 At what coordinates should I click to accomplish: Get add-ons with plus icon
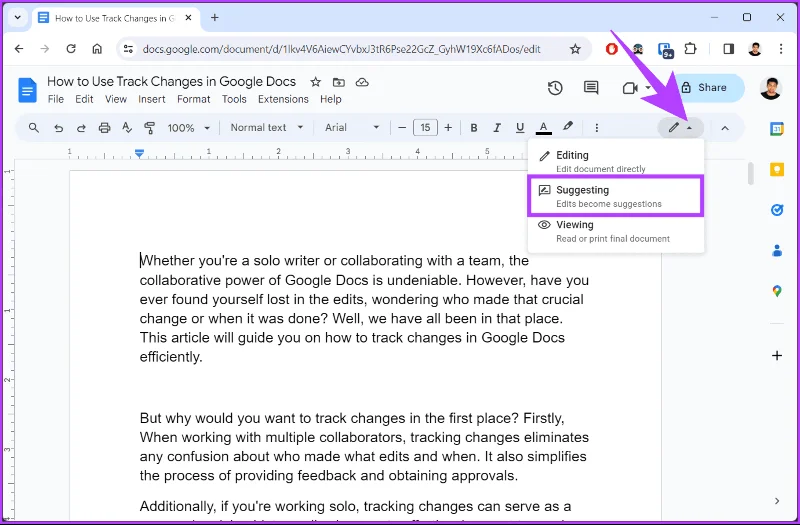tap(777, 356)
